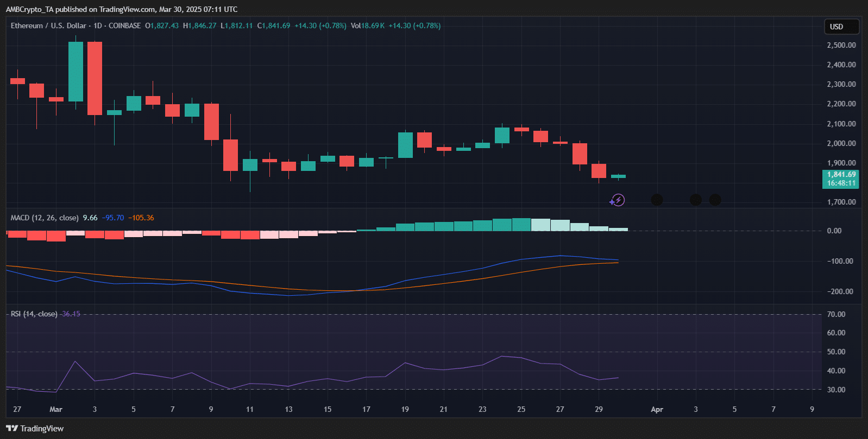Click the current price label 1,841.69
The height and width of the screenshot is (439, 868).
click(x=841, y=174)
